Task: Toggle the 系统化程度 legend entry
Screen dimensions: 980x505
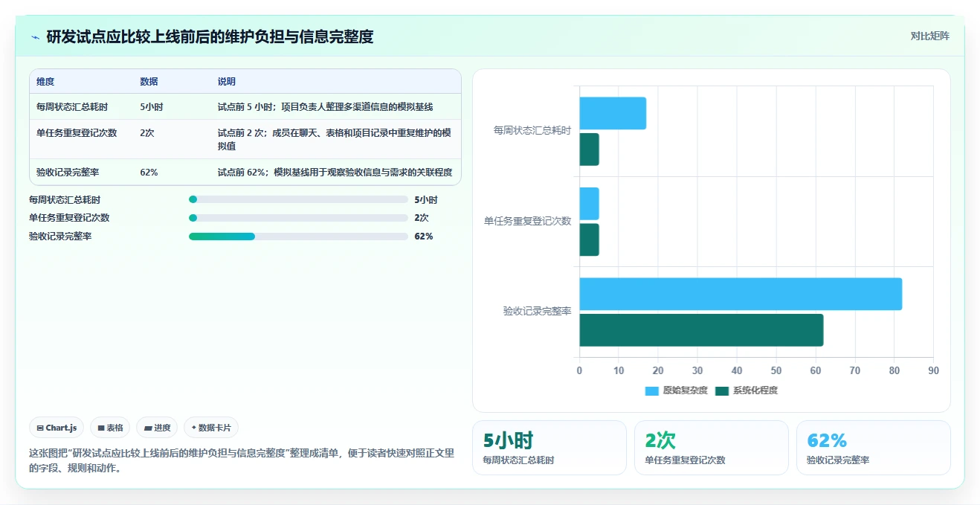Action: (x=746, y=390)
